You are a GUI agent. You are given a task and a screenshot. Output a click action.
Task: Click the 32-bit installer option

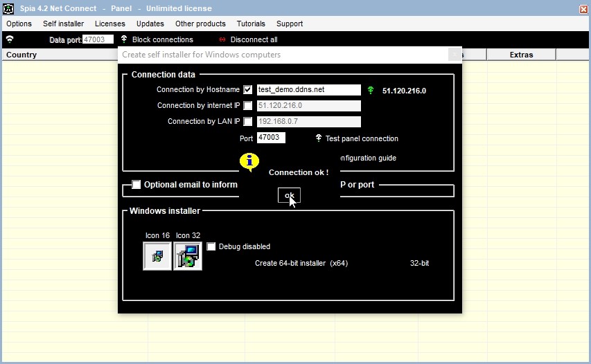419,263
